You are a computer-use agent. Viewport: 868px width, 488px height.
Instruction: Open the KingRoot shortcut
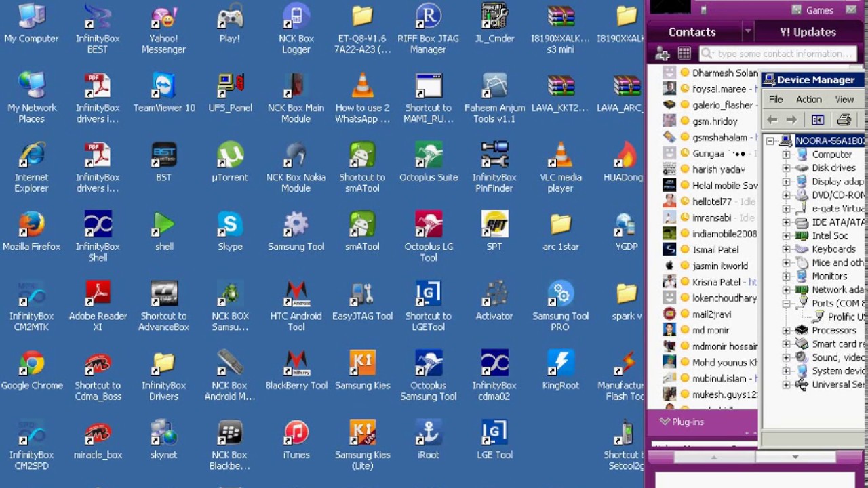[561, 369]
